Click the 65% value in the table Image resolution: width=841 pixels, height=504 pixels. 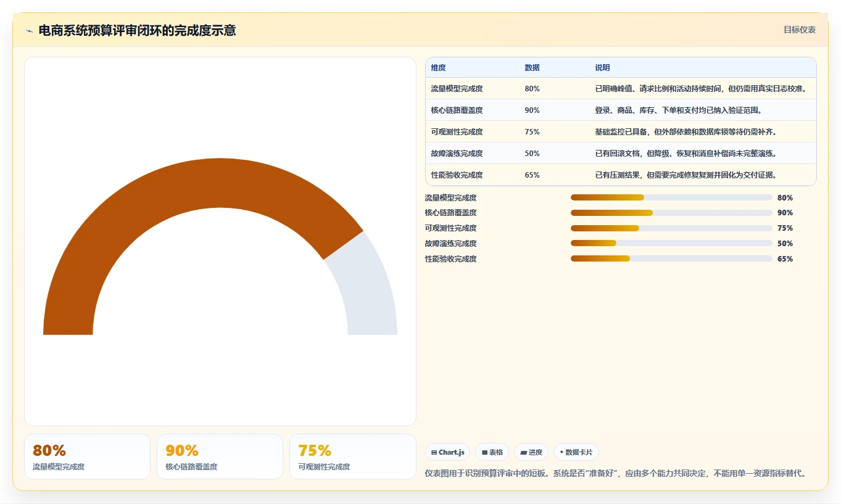[x=532, y=175]
